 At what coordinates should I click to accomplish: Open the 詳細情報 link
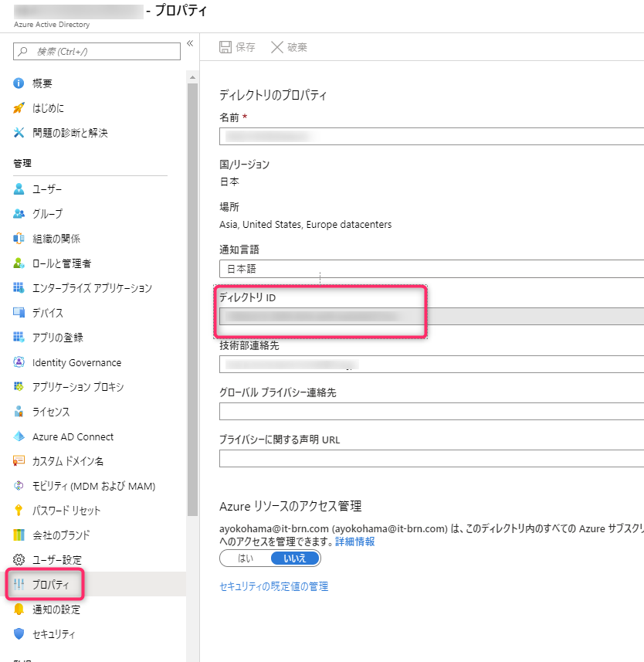click(355, 541)
